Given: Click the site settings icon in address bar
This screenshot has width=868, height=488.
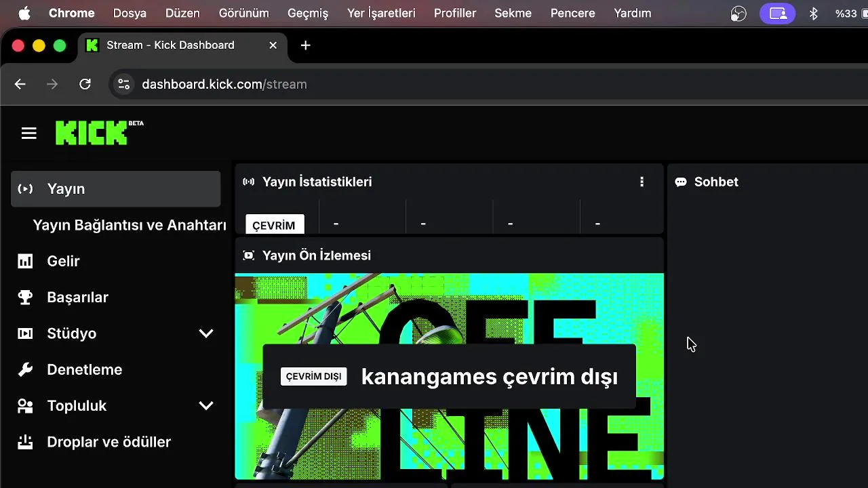Looking at the screenshot, I should [x=123, y=84].
